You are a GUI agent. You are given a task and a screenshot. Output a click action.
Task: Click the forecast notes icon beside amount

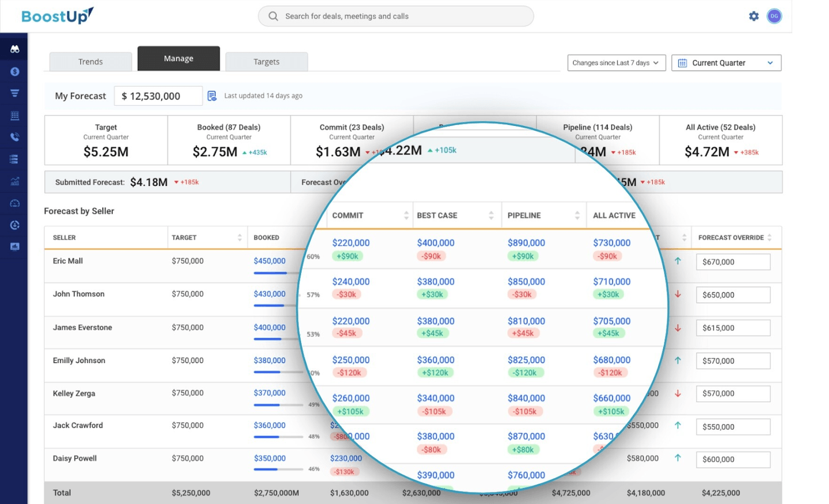point(212,96)
